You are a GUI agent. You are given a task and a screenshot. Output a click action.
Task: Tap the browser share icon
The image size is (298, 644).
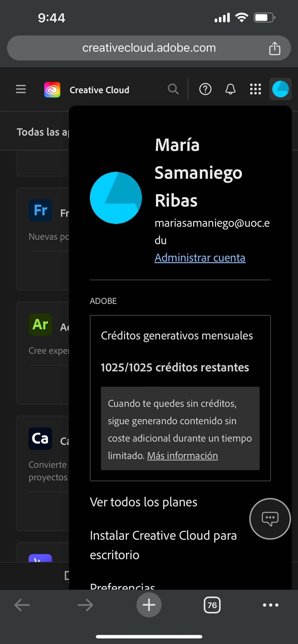(x=275, y=48)
